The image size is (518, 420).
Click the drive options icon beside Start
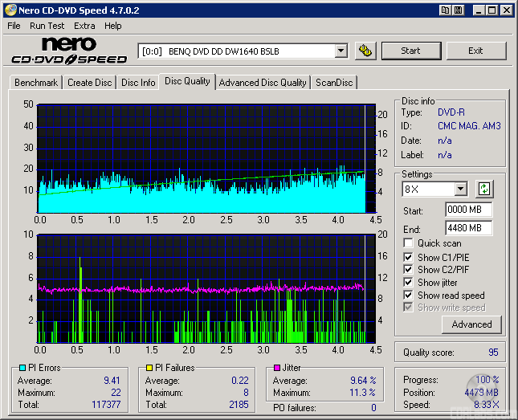coord(365,51)
